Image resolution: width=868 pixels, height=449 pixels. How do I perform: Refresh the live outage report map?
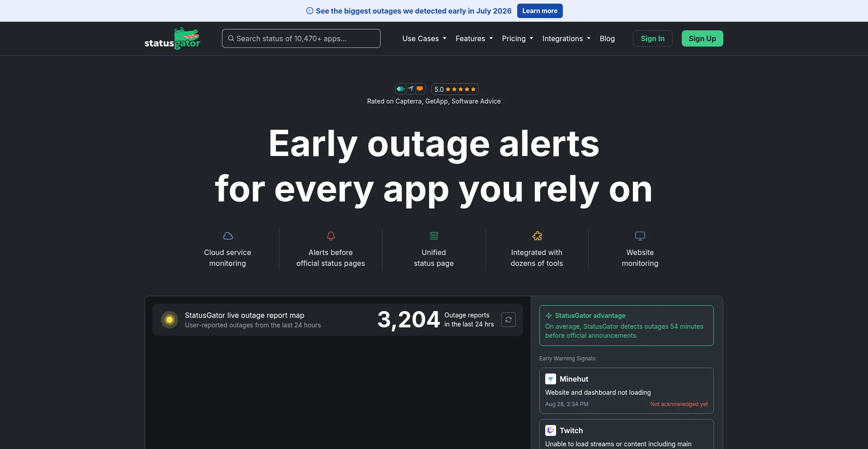(x=509, y=320)
